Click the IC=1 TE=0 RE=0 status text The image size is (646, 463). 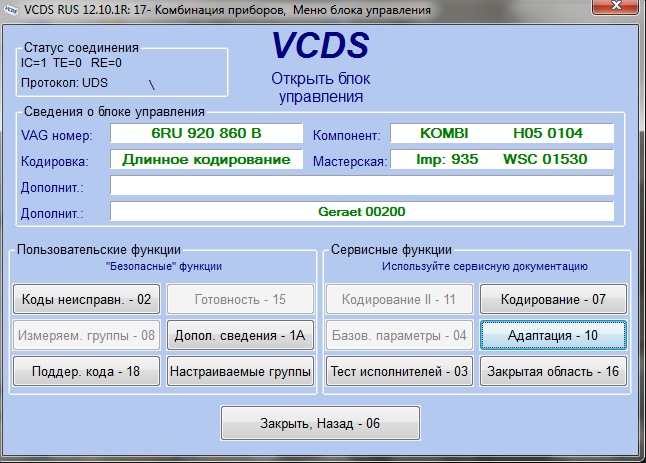point(71,63)
